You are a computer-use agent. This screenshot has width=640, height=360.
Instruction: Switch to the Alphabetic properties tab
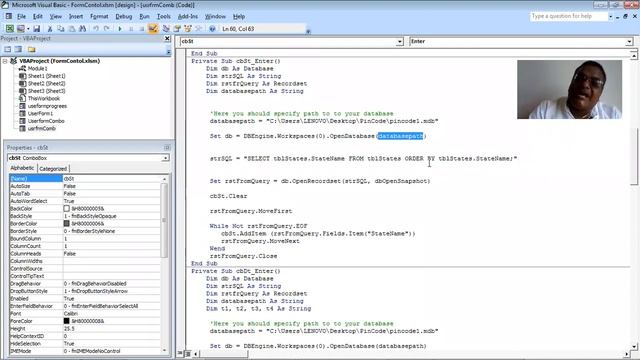pyautogui.click(x=22, y=168)
